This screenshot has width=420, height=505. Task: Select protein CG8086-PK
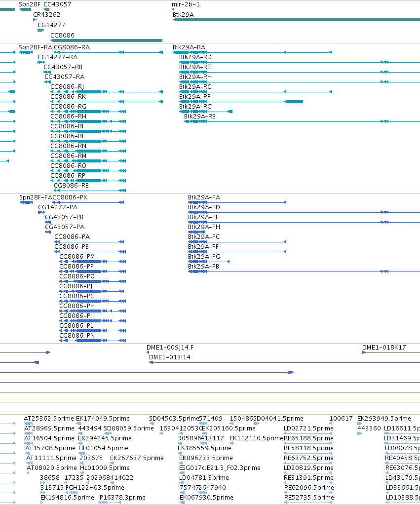point(70,197)
